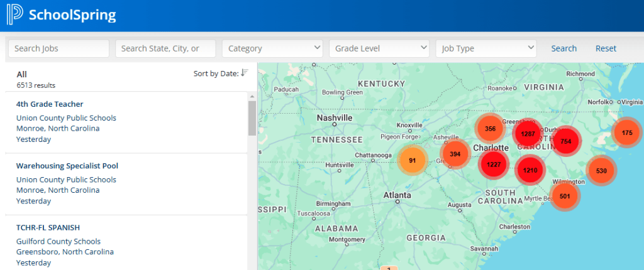Select the 1227 cluster near Charlotte

[494, 165]
